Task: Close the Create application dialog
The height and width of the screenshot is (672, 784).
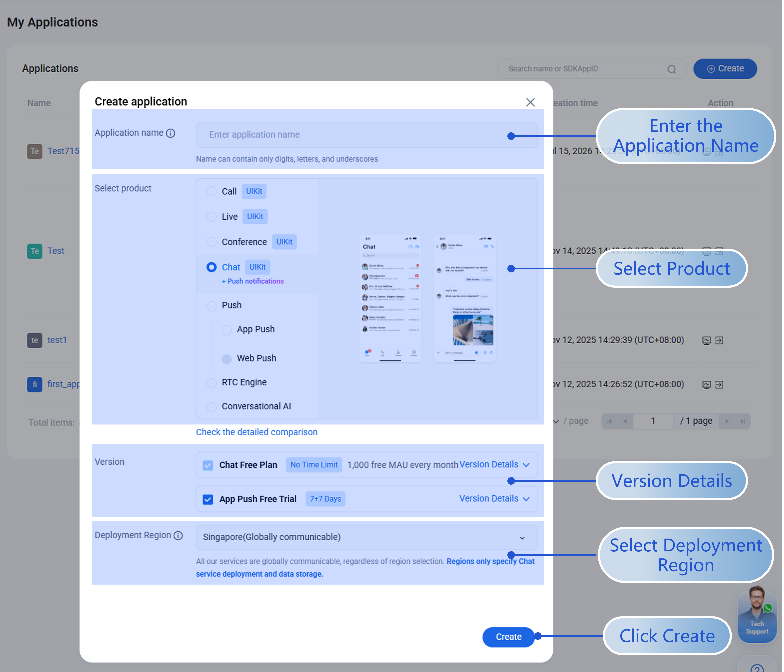Action: click(x=530, y=102)
